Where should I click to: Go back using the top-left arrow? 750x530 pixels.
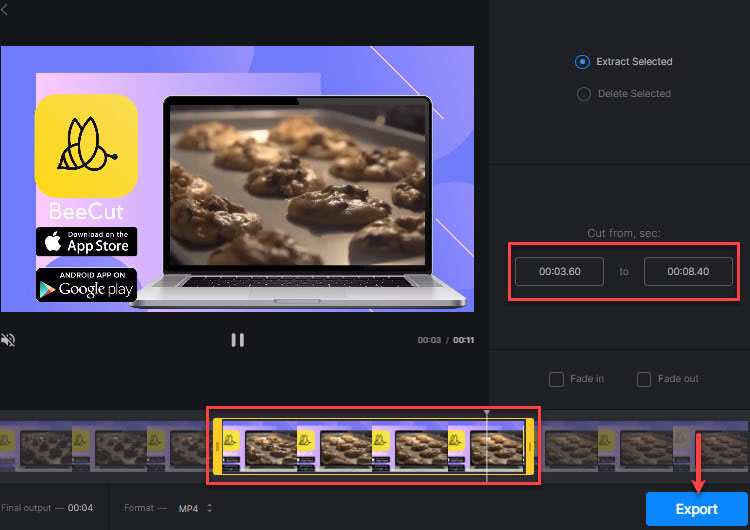tap(4, 9)
